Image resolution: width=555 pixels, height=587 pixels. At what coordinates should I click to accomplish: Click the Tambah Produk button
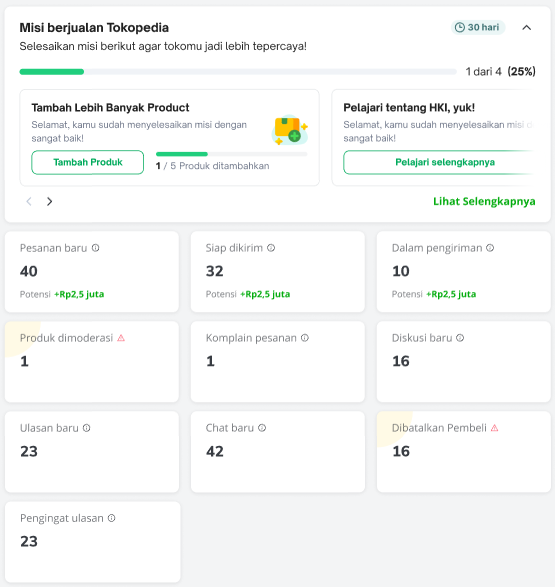[88, 162]
